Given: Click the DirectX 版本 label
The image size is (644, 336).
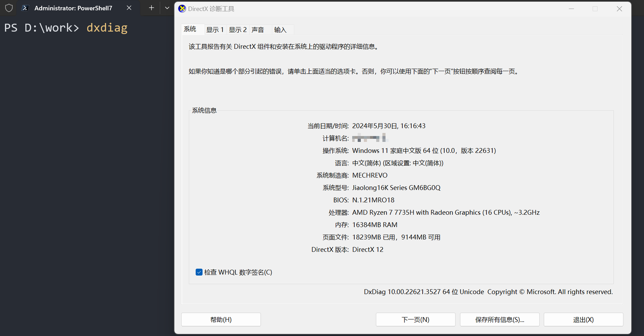Looking at the screenshot, I should click(330, 250).
